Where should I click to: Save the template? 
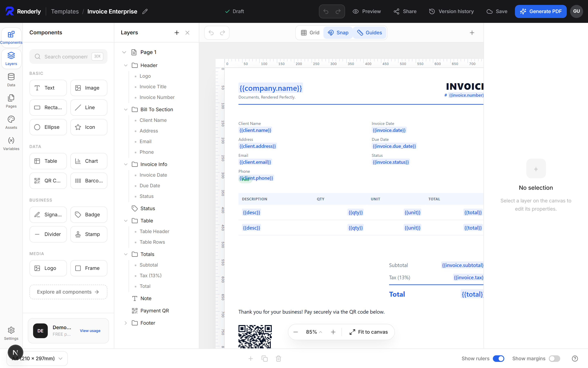click(497, 11)
